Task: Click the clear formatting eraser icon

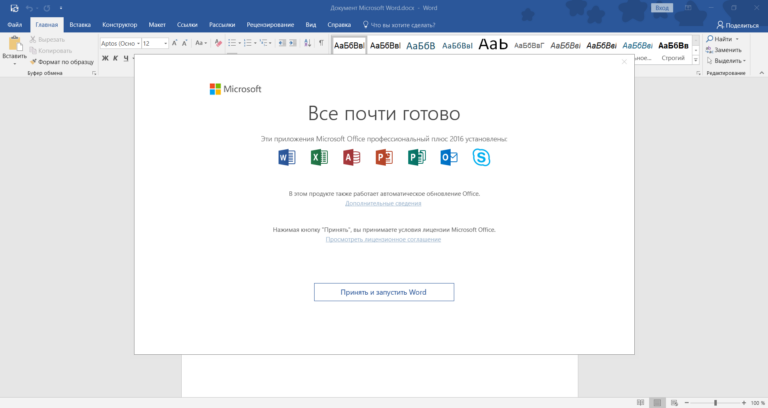Action: coord(218,43)
